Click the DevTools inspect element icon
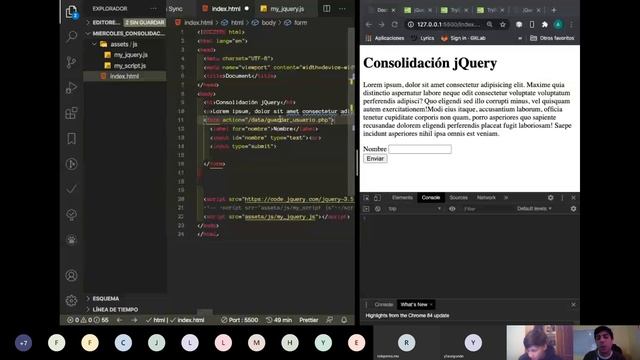 [x=367, y=198]
